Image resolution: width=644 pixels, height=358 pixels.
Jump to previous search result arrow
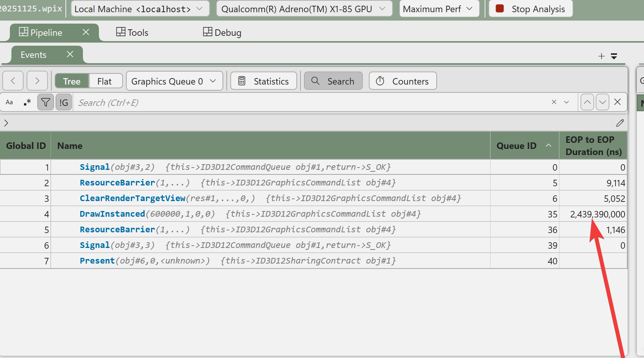pyautogui.click(x=587, y=102)
